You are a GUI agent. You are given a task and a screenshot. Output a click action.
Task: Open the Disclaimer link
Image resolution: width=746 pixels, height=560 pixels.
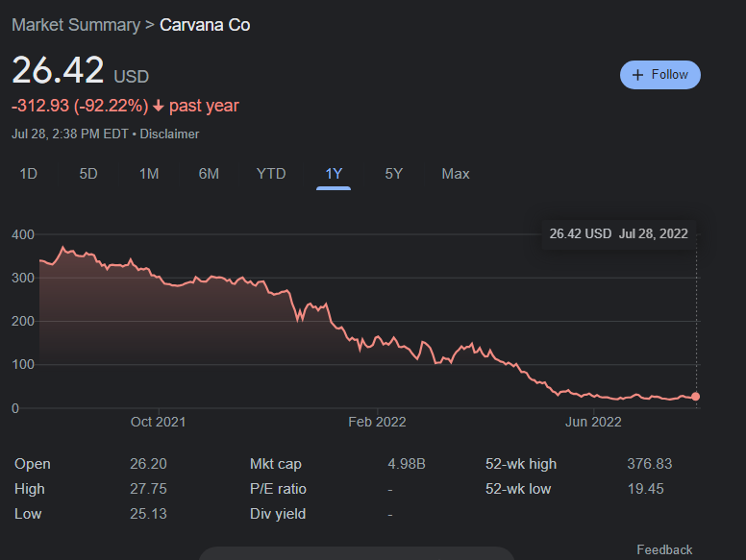point(169,134)
